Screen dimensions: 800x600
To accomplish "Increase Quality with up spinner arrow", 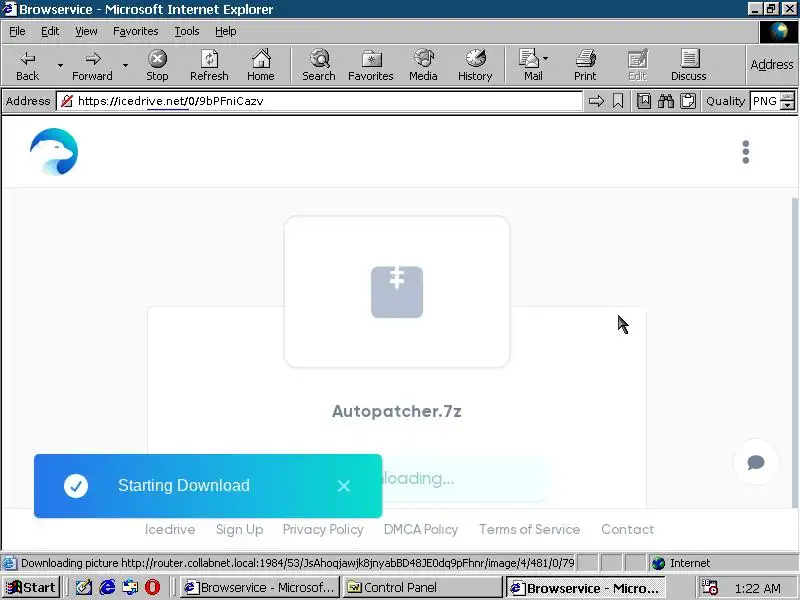I will click(x=788, y=96).
